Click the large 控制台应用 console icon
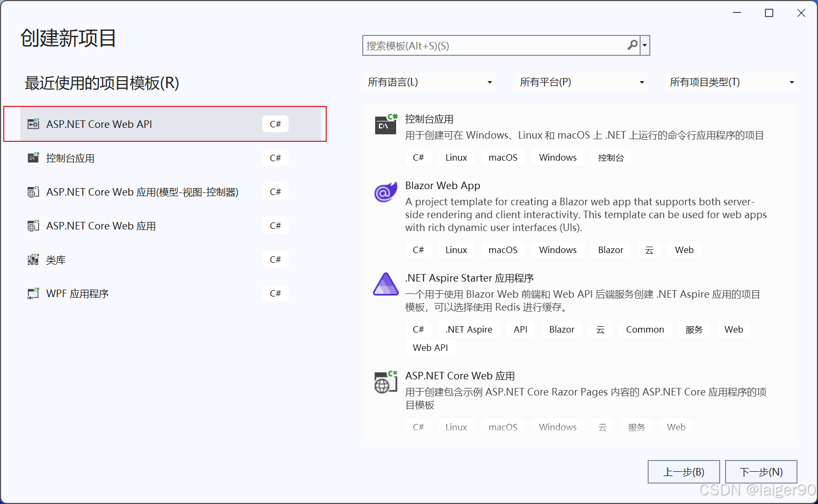 pyautogui.click(x=386, y=124)
